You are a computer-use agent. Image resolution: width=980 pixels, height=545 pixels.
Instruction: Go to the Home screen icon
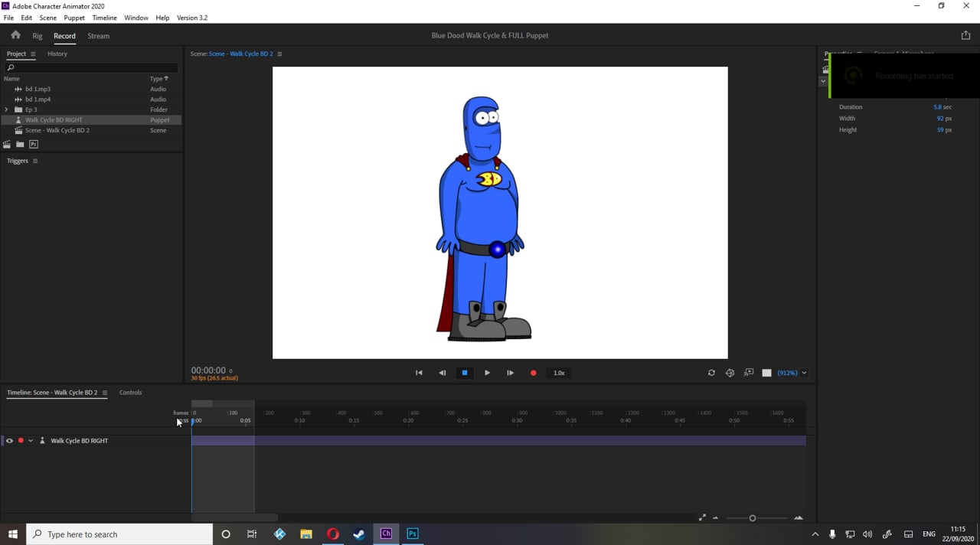pyautogui.click(x=15, y=35)
